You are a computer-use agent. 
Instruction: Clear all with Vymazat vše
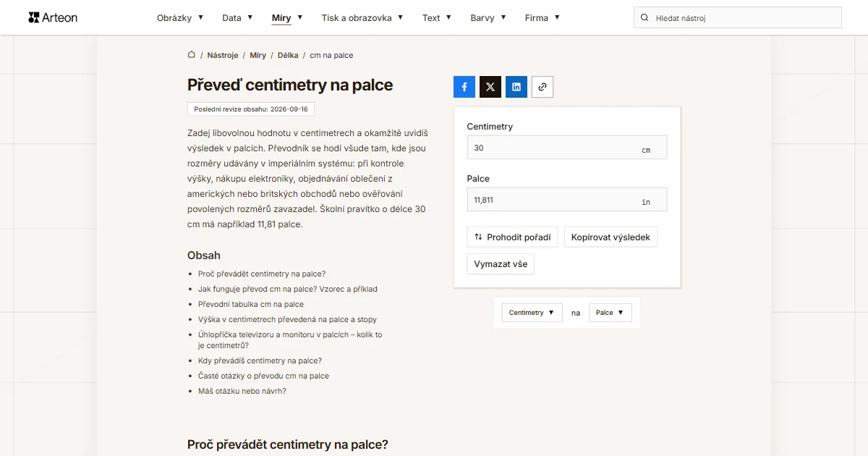click(x=501, y=263)
